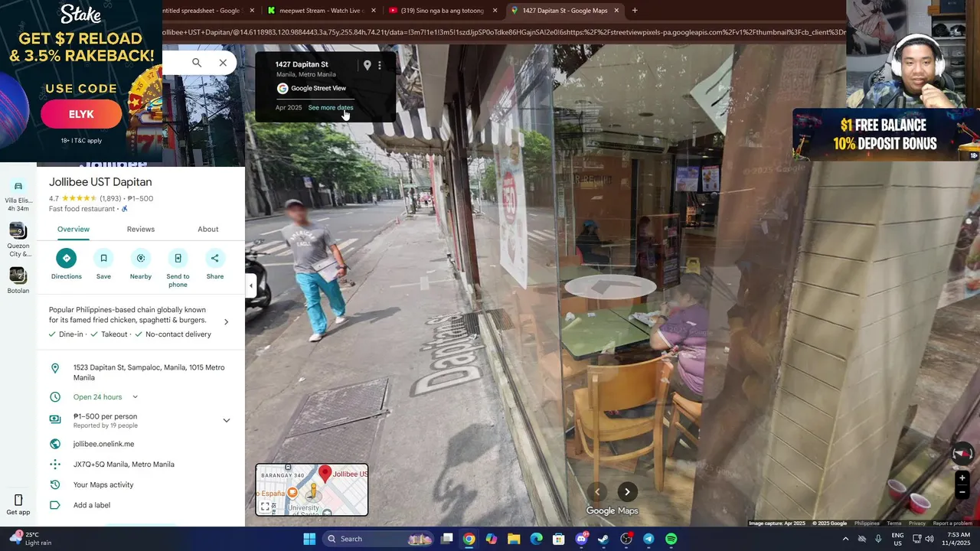Screen dimensions: 980x551
Task: Click the Add a label tag icon
Action: [x=55, y=505]
